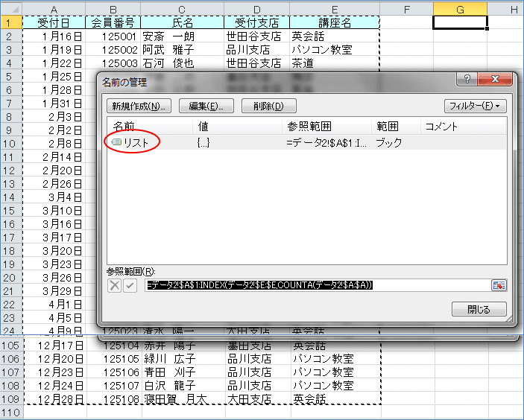Image resolution: width=524 pixels, height=420 pixels.
Task: Click the help question mark in the dialog title bar
Action: point(467,79)
